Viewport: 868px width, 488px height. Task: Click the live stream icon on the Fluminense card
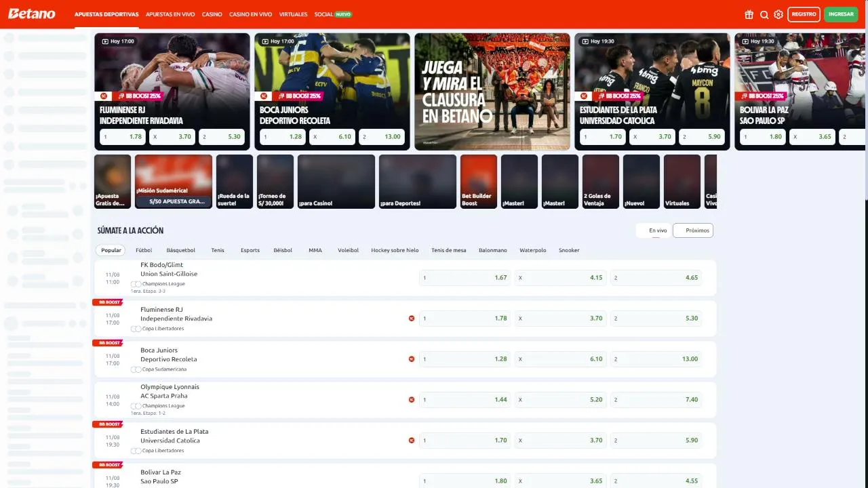coord(105,41)
